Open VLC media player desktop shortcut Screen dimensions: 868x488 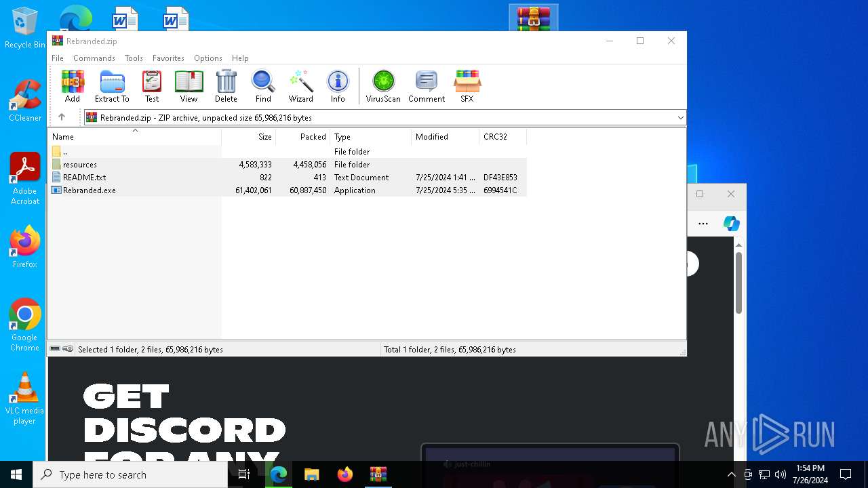coord(24,399)
